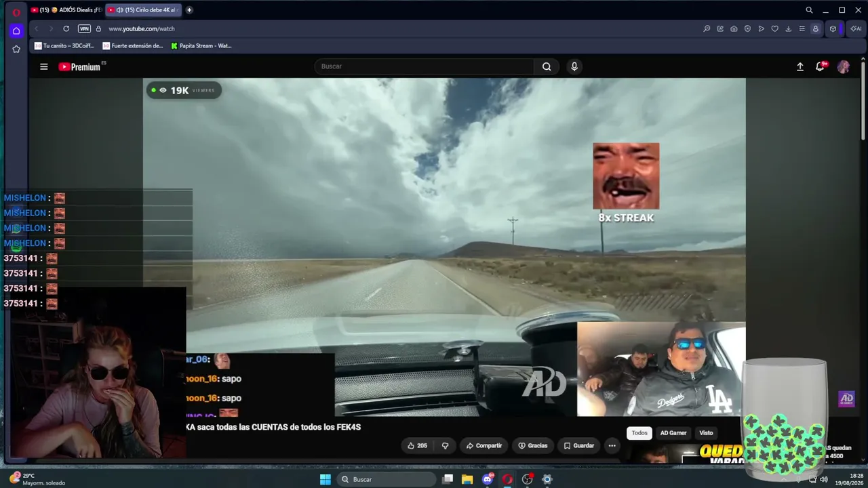
Task: Open 'Papita Stream - Wat...' bookmark
Action: coord(201,46)
